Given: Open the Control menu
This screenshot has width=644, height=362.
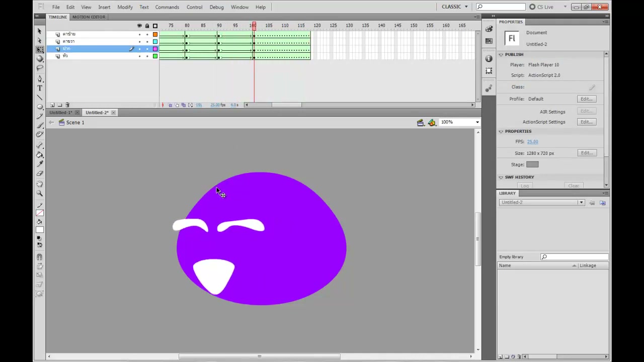Looking at the screenshot, I should click(194, 7).
